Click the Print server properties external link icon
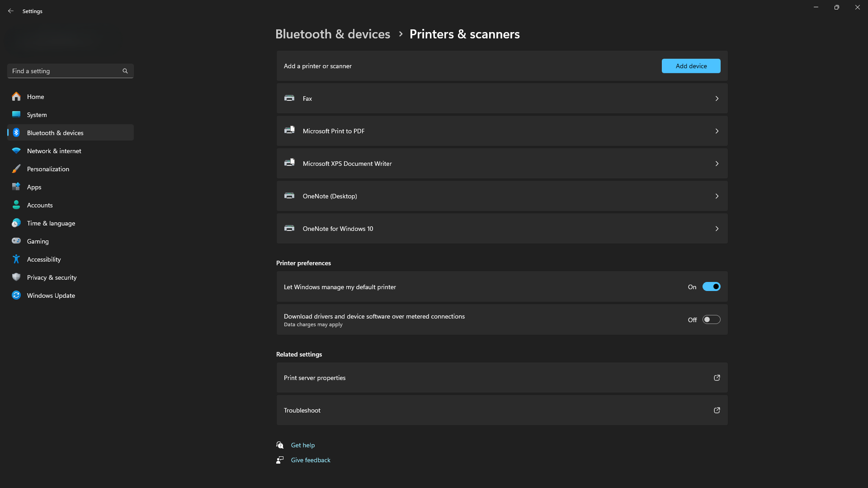Viewport: 868px width, 488px height. coord(717,378)
